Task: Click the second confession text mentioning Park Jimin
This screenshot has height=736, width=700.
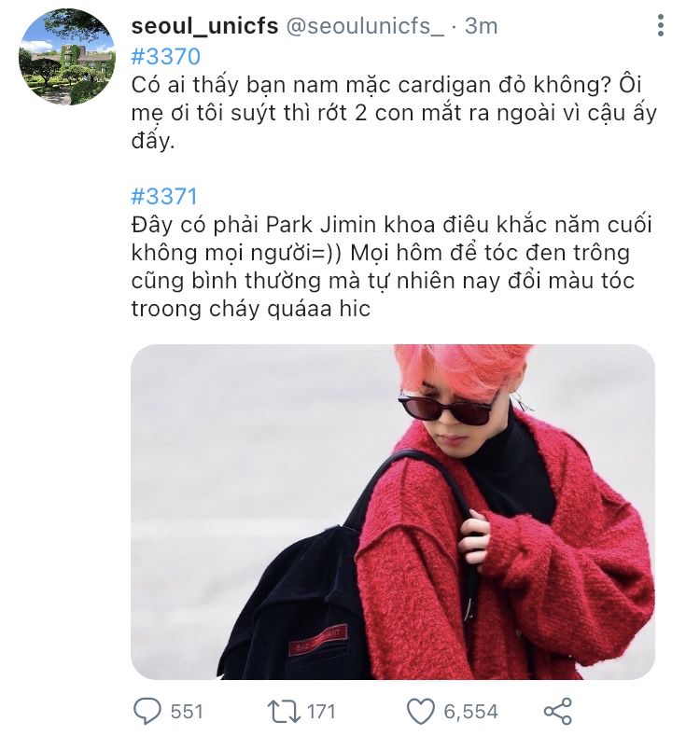Action: [391, 266]
